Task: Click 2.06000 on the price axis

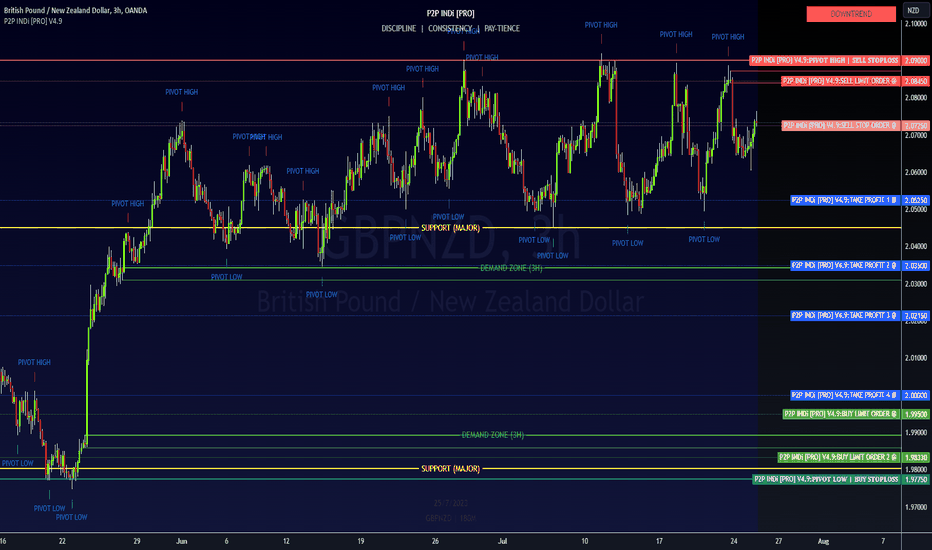Action: 916,172
